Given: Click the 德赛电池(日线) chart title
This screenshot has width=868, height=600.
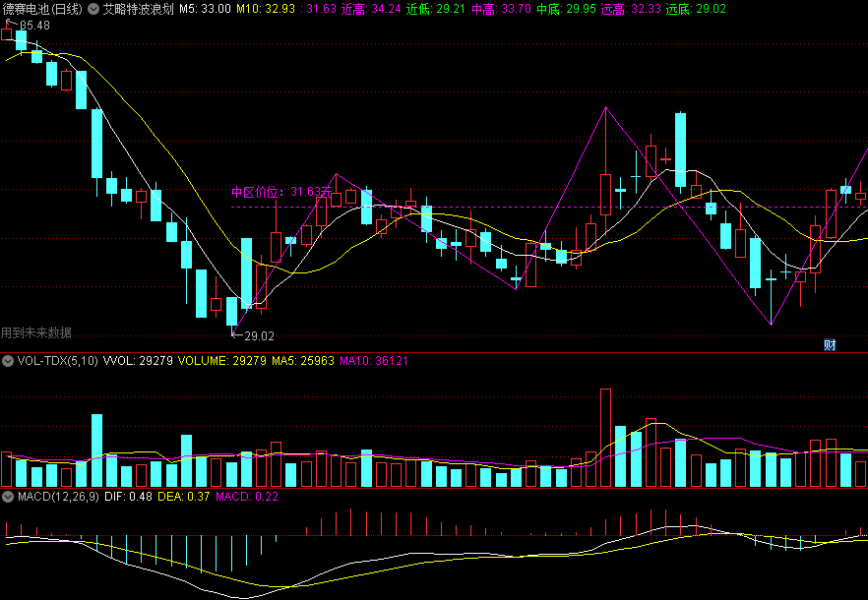Looking at the screenshot, I should 42,9.
